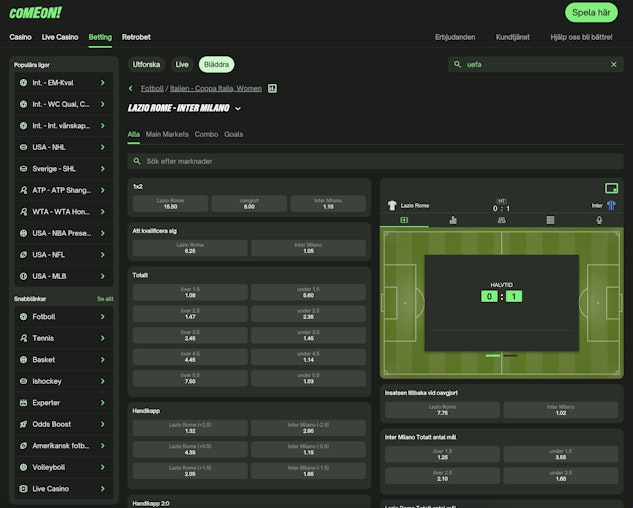
Task: Expand Int. - WC Qual league chevron
Action: click(103, 104)
